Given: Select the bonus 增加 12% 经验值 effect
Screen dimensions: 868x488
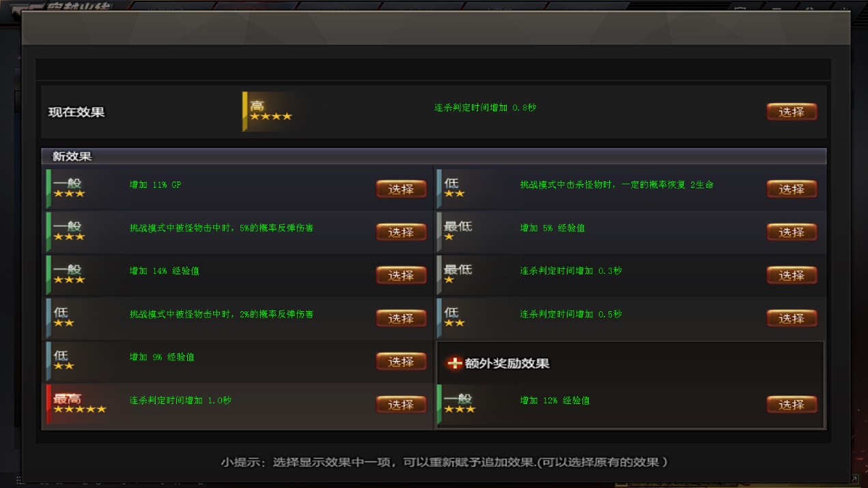Looking at the screenshot, I should pyautogui.click(x=792, y=405).
